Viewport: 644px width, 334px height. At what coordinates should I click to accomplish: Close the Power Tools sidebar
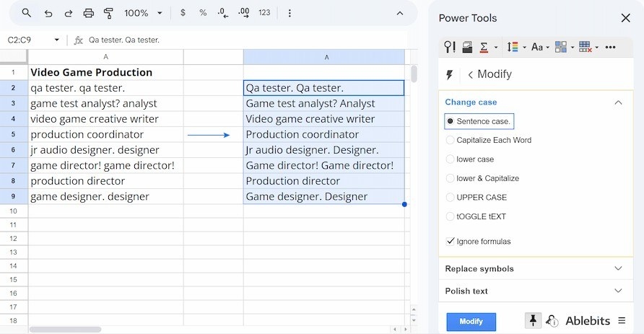pyautogui.click(x=625, y=18)
